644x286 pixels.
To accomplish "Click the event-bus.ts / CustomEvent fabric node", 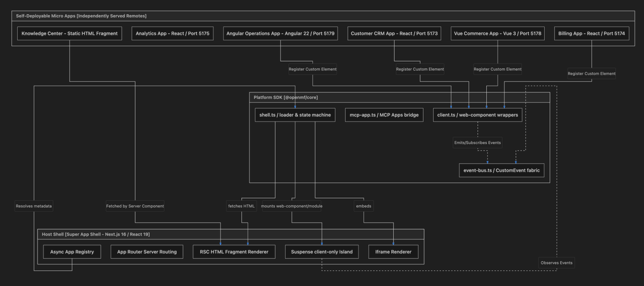I will (x=501, y=170).
